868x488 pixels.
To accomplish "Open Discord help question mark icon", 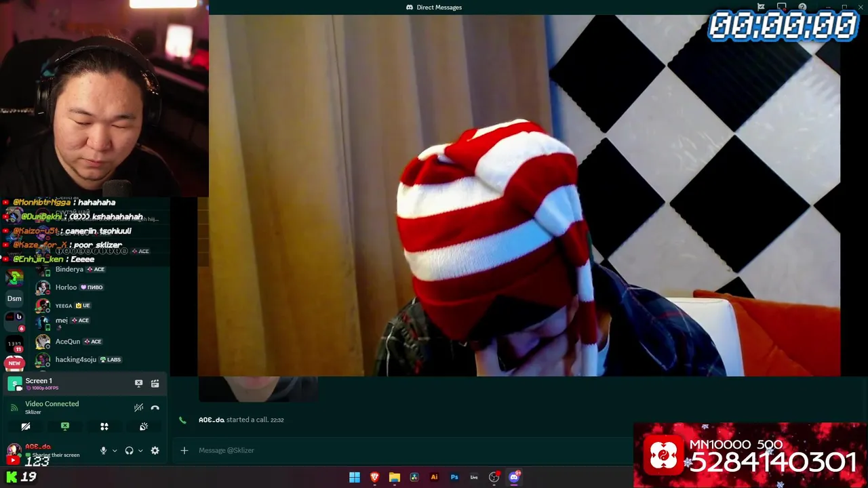I will (x=802, y=7).
